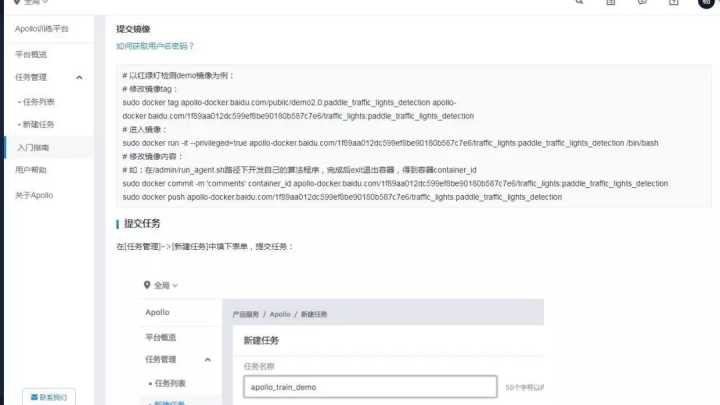720x405 pixels.
Task: Click Apollo breadcrumb in embedded screenshot
Action: [280, 315]
